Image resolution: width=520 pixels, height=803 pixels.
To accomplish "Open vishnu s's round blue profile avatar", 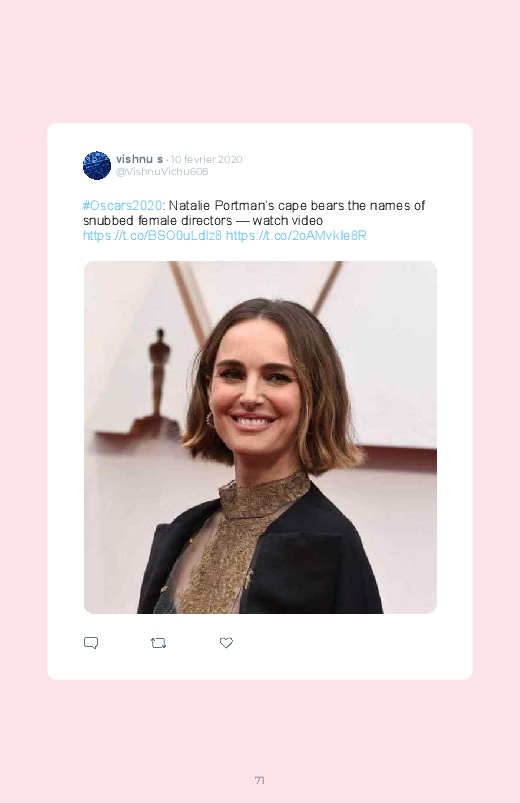I will [97, 165].
